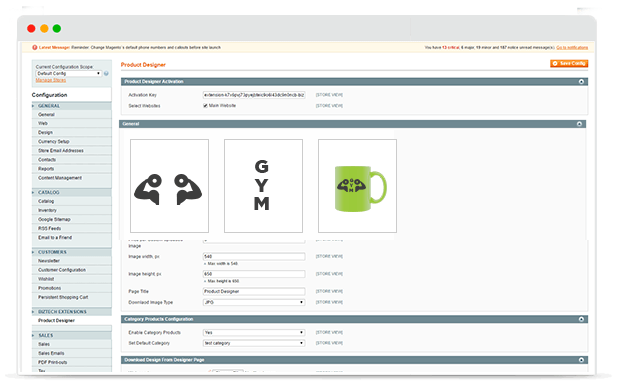Open Wishlist in the sidebar

[x=46, y=279]
